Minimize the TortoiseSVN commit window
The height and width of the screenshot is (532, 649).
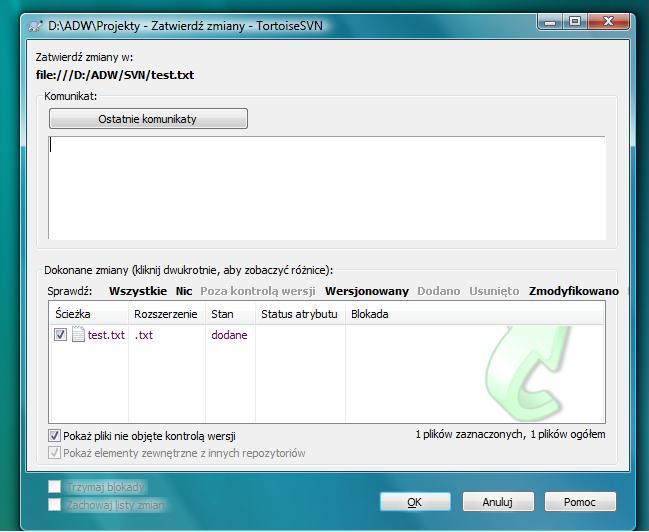click(550, 21)
